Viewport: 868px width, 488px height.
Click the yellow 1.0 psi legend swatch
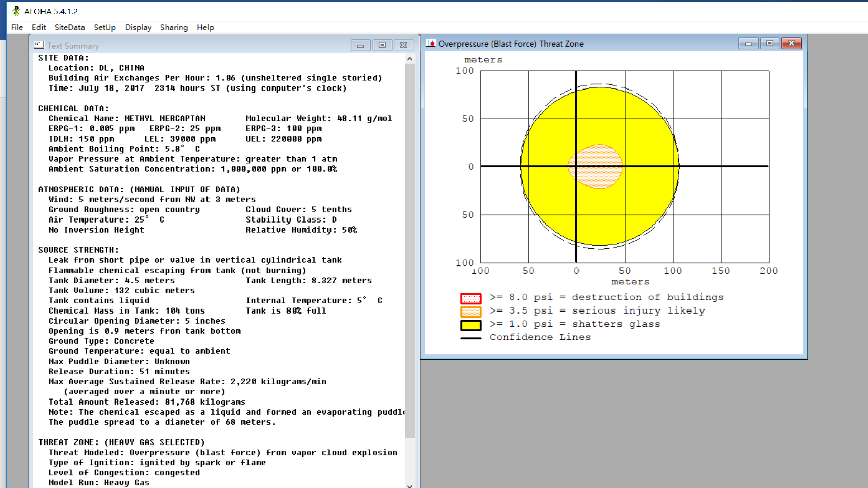[471, 325]
